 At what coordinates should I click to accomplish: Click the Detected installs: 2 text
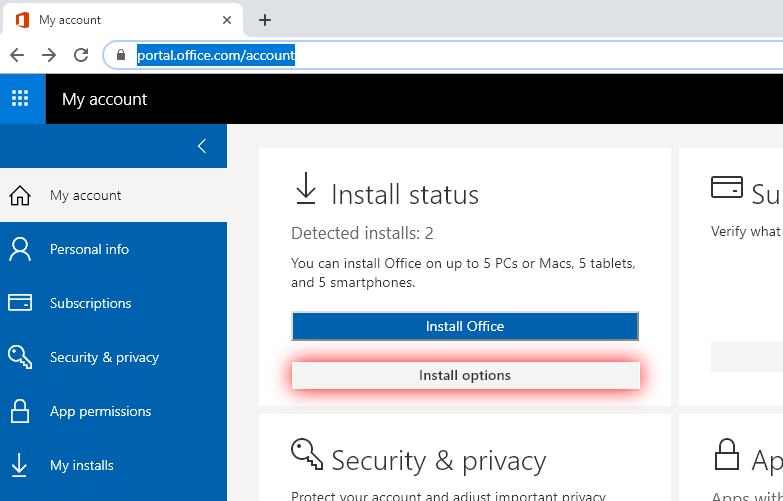click(362, 233)
